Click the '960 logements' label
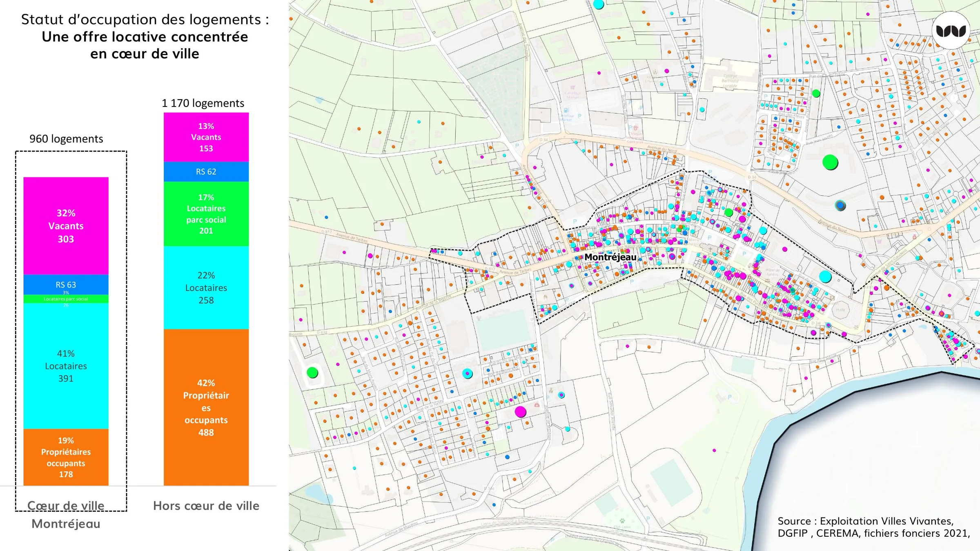 (66, 139)
